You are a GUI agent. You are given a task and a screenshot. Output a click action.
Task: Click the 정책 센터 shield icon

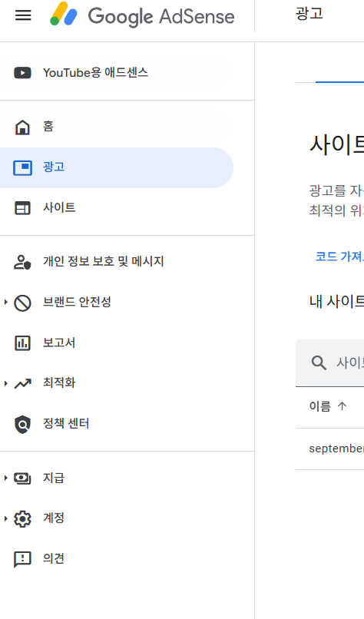point(22,425)
